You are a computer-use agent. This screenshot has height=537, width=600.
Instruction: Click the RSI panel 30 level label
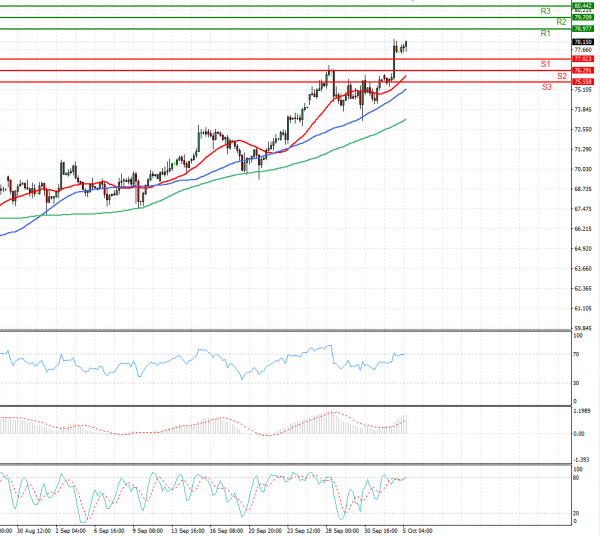pyautogui.click(x=576, y=383)
